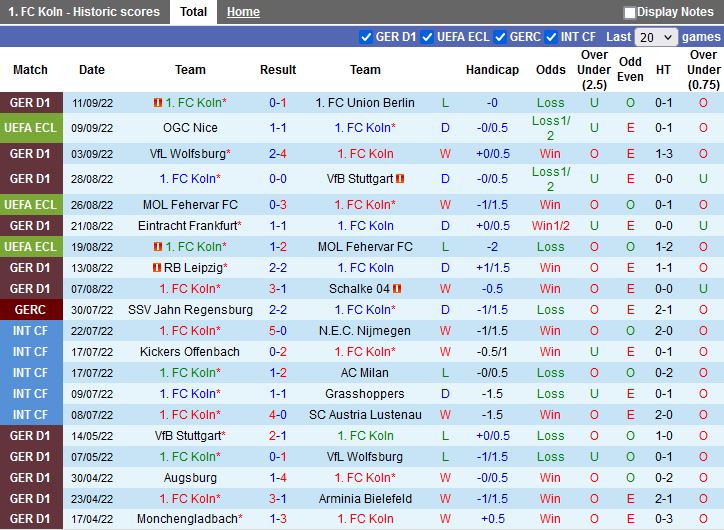Click the 1-3 result at Monchengladbach
The width and height of the screenshot is (724, 530).
278,519
